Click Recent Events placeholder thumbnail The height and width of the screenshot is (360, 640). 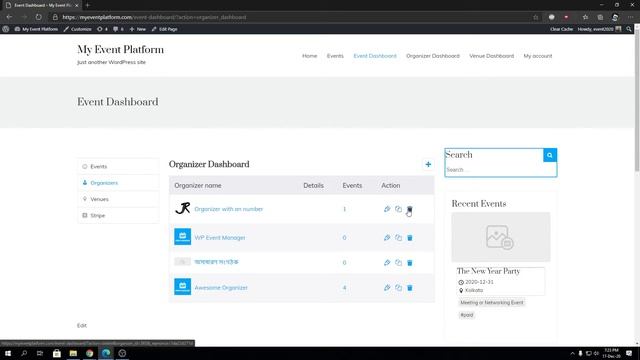[x=501, y=237]
